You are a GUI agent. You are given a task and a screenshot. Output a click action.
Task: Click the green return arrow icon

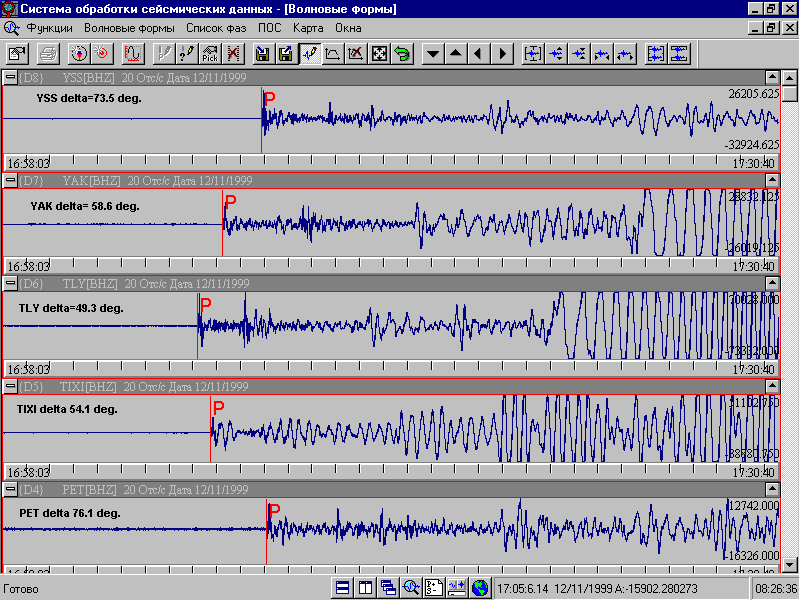point(402,53)
